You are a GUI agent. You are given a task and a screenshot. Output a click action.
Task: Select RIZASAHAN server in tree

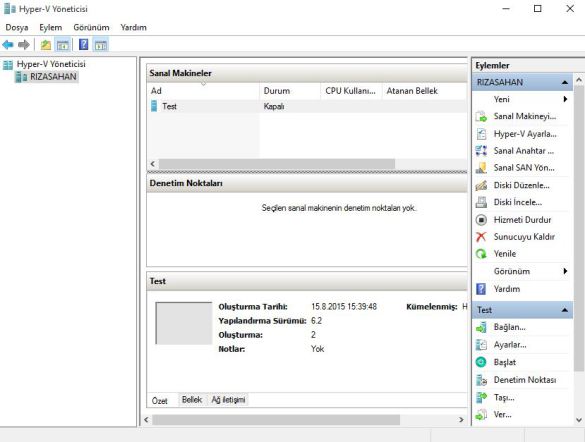[53, 77]
